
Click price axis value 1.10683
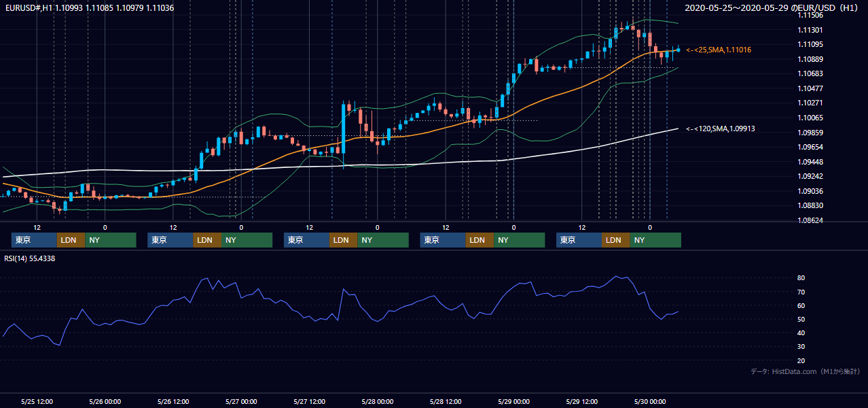coord(810,73)
